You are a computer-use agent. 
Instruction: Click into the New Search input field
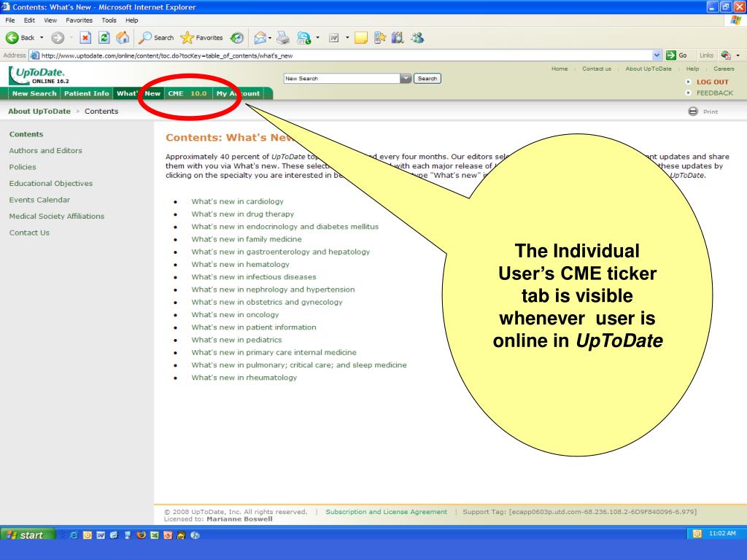coord(341,78)
